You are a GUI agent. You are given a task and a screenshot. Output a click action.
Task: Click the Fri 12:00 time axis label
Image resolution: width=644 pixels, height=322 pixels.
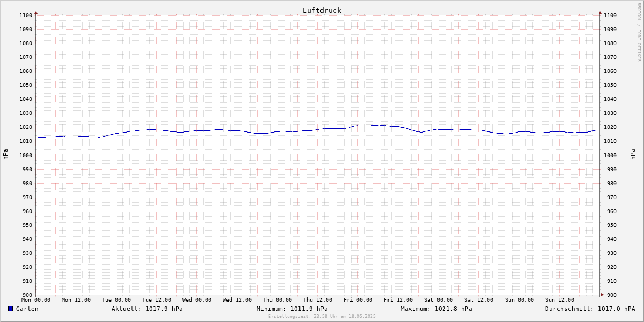(398, 300)
